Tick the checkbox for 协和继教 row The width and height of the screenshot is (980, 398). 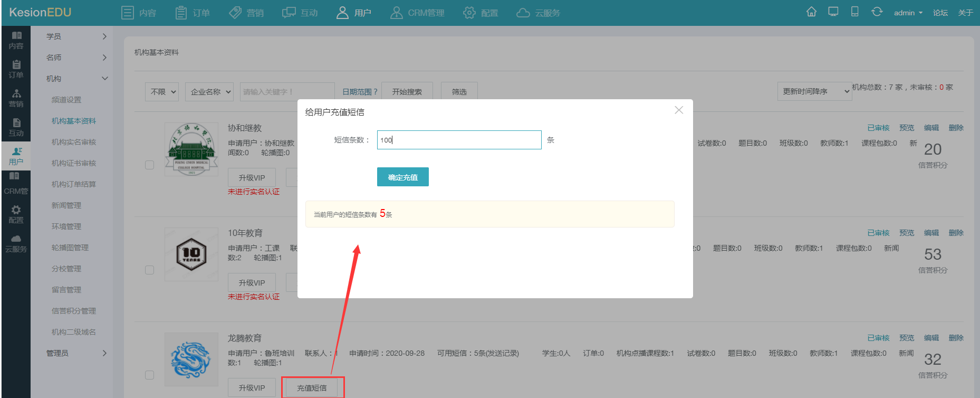point(149,165)
